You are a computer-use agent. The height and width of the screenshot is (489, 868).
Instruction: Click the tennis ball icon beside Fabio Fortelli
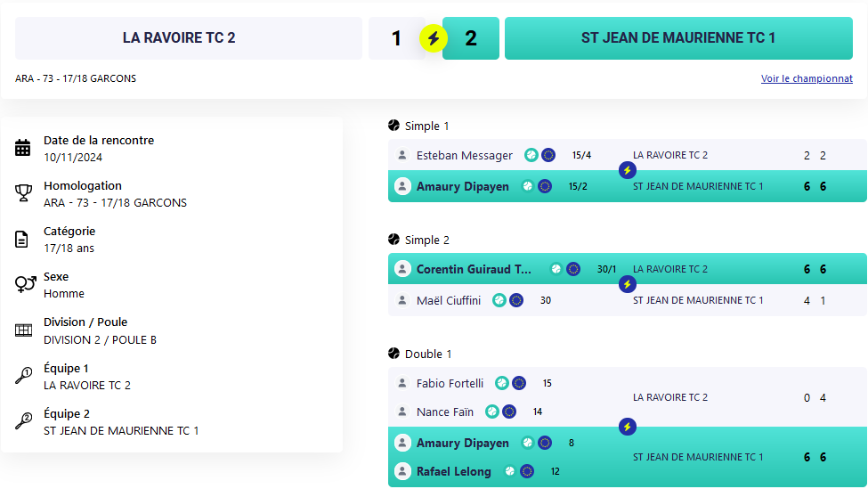click(x=502, y=383)
